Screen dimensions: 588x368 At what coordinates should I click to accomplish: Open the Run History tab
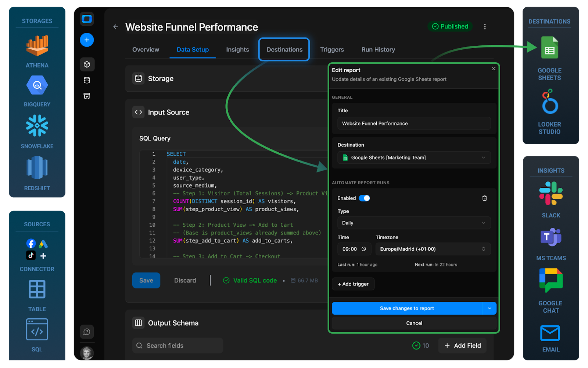click(378, 49)
